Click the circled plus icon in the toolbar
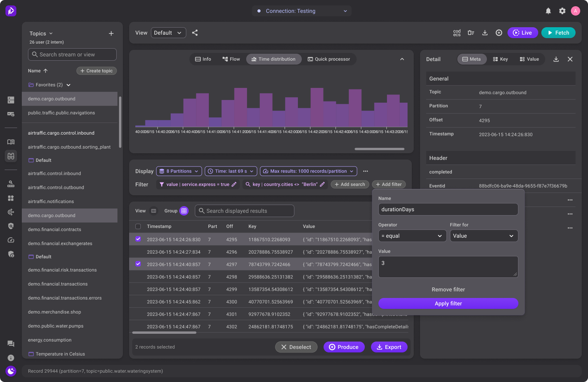This screenshot has width=588, height=382. click(x=499, y=33)
